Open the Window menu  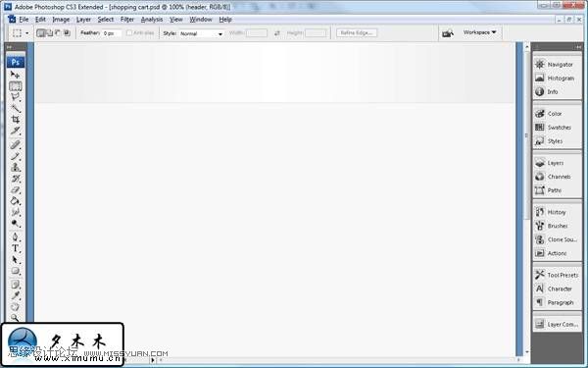click(201, 20)
